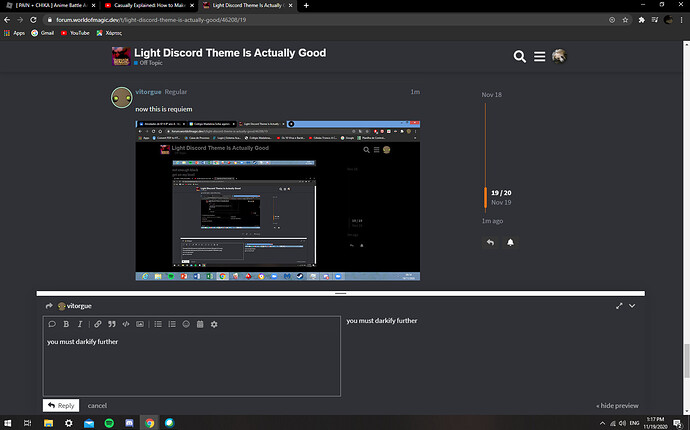Toggle Italic formatting in composer
Viewport: 690px width, 430px height.
click(x=80, y=324)
